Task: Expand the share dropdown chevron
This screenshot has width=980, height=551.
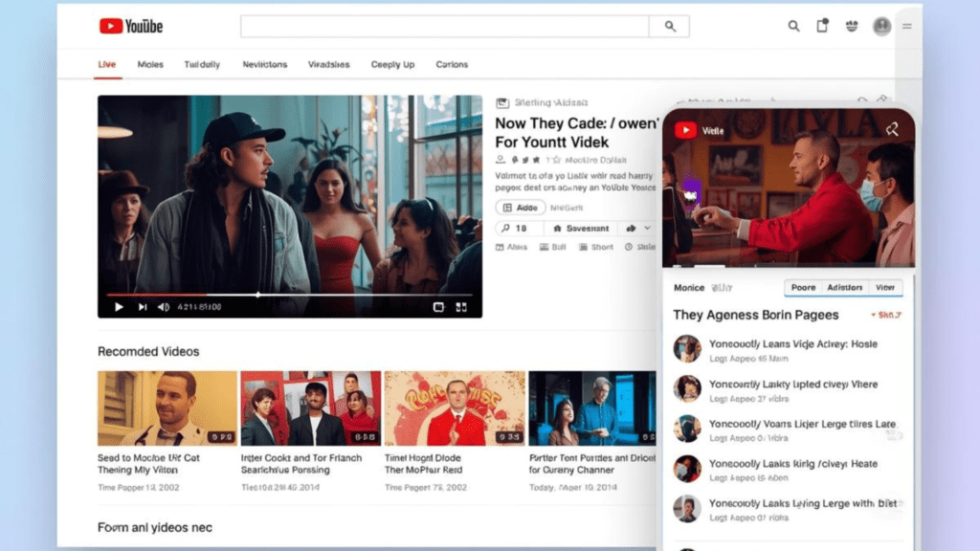Action: pyautogui.click(x=647, y=229)
